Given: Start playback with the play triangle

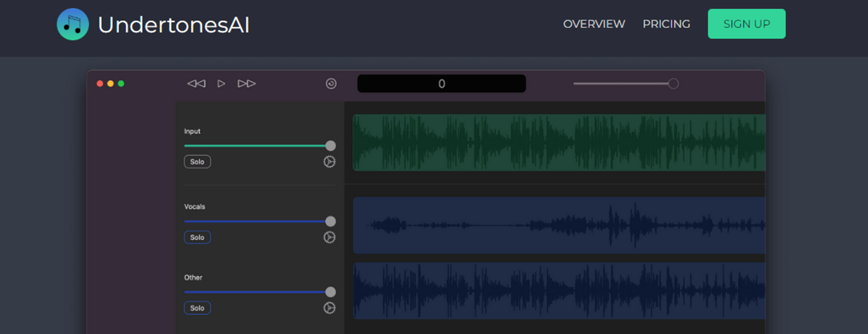Looking at the screenshot, I should coord(221,83).
